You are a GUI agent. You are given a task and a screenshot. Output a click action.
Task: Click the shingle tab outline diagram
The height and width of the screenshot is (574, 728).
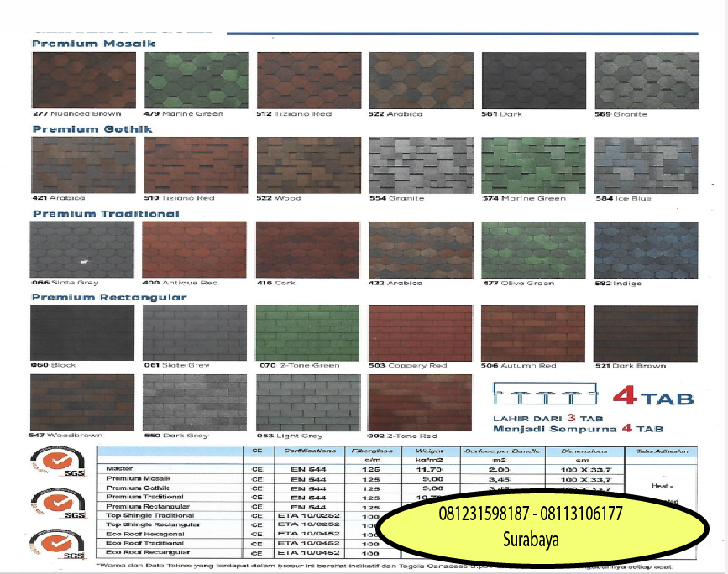click(546, 394)
